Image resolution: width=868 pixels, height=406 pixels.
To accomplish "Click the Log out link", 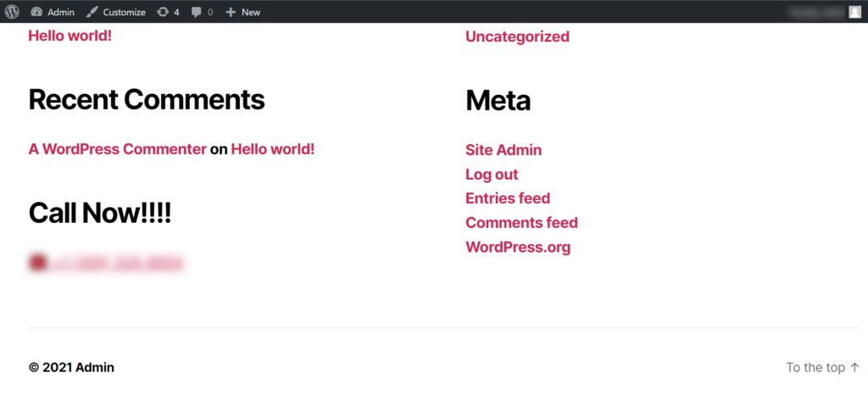I will pos(492,174).
